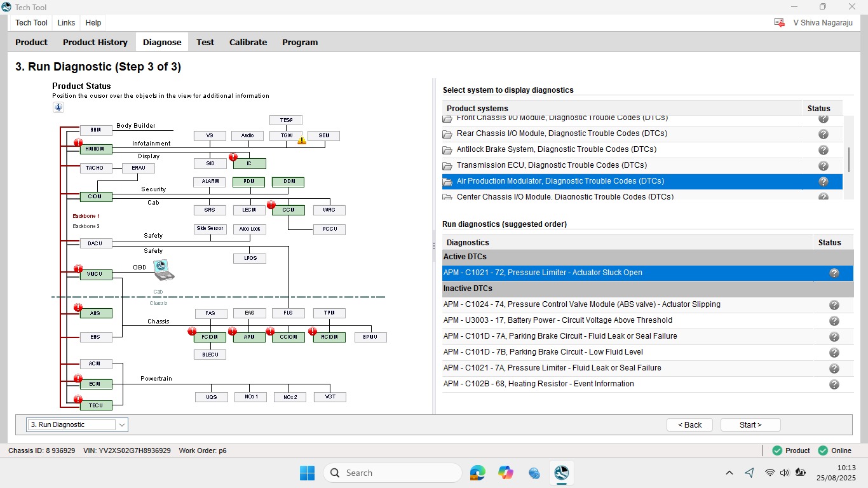Click the status icon for the C1024 - 74 DTC
The image size is (868, 488).
(x=834, y=305)
